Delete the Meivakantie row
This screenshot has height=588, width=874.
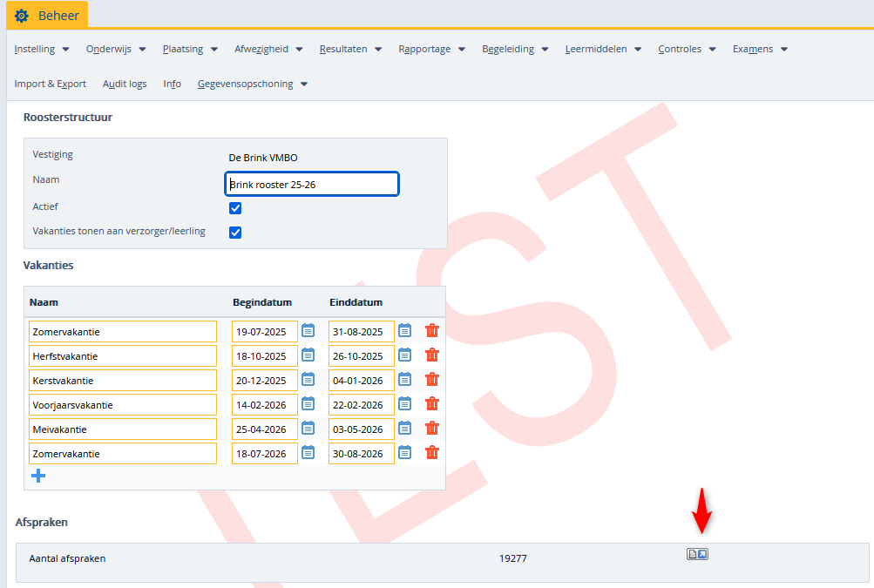(x=432, y=429)
